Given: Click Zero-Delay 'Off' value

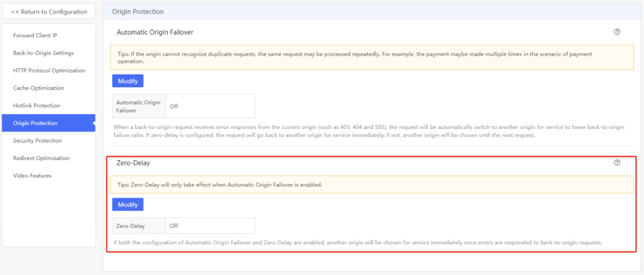Looking at the screenshot, I should click(x=210, y=226).
